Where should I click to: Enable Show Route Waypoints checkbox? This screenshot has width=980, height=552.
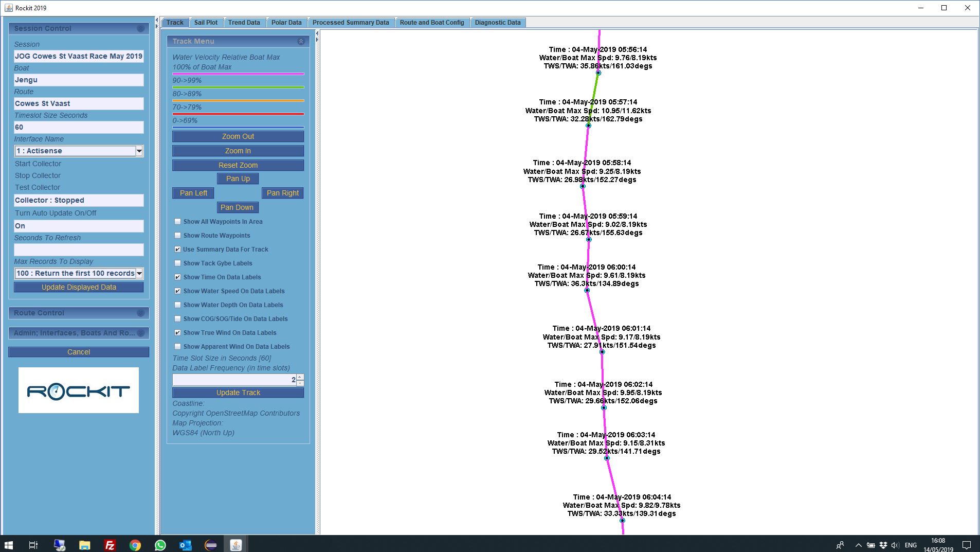(178, 236)
